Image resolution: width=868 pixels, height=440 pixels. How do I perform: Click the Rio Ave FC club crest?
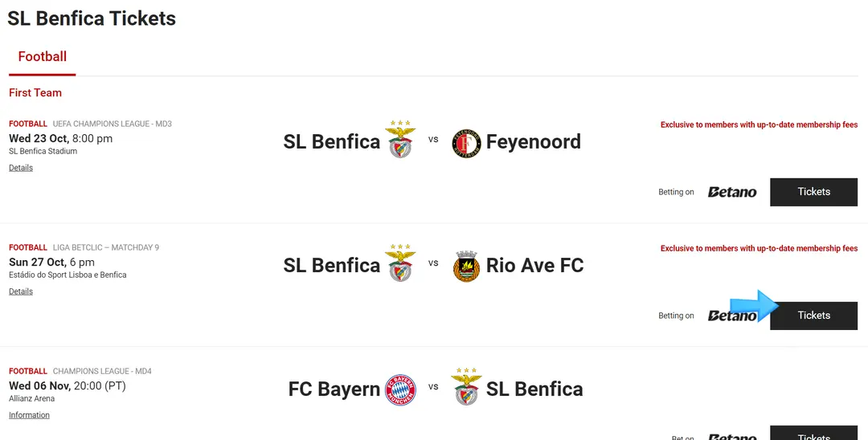pyautogui.click(x=466, y=266)
